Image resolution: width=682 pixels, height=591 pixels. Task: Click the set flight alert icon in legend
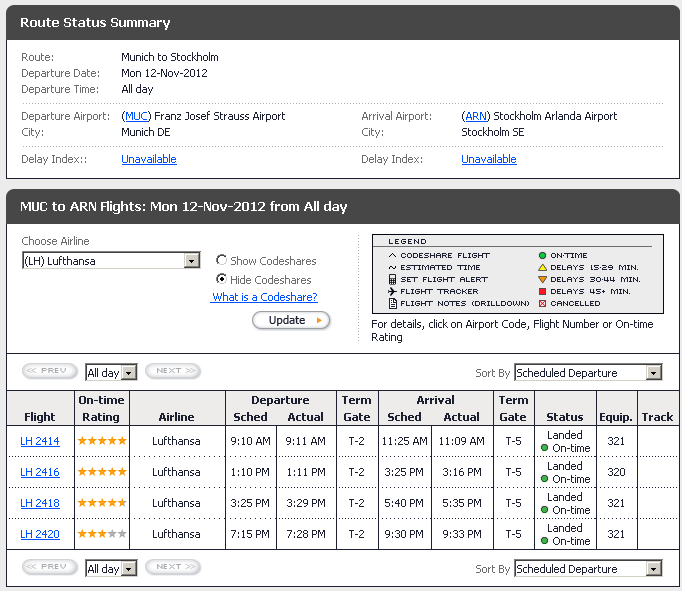392,279
